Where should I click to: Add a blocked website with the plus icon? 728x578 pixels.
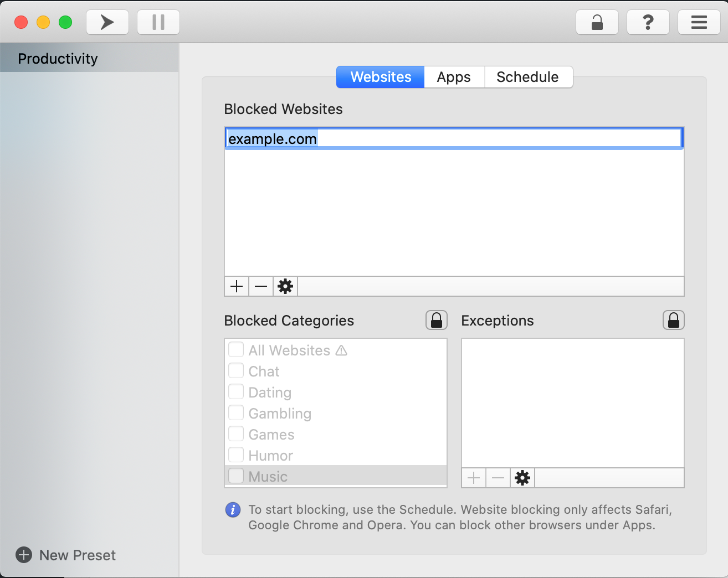click(237, 286)
